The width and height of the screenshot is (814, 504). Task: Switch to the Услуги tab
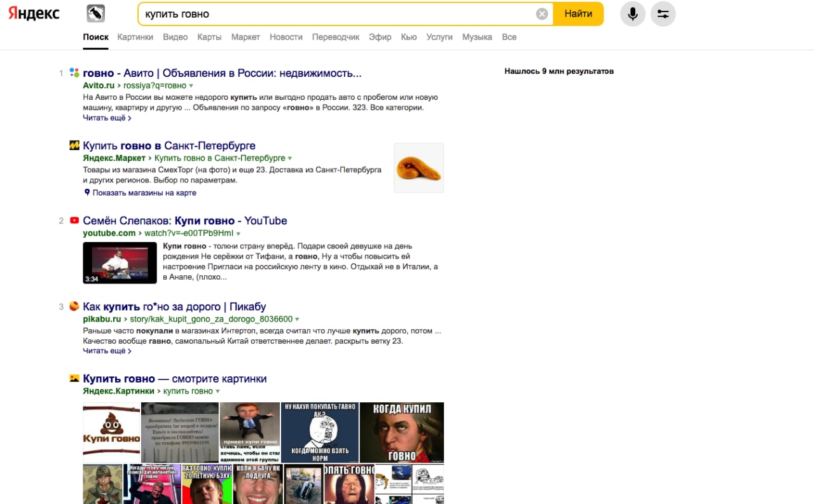pos(439,37)
